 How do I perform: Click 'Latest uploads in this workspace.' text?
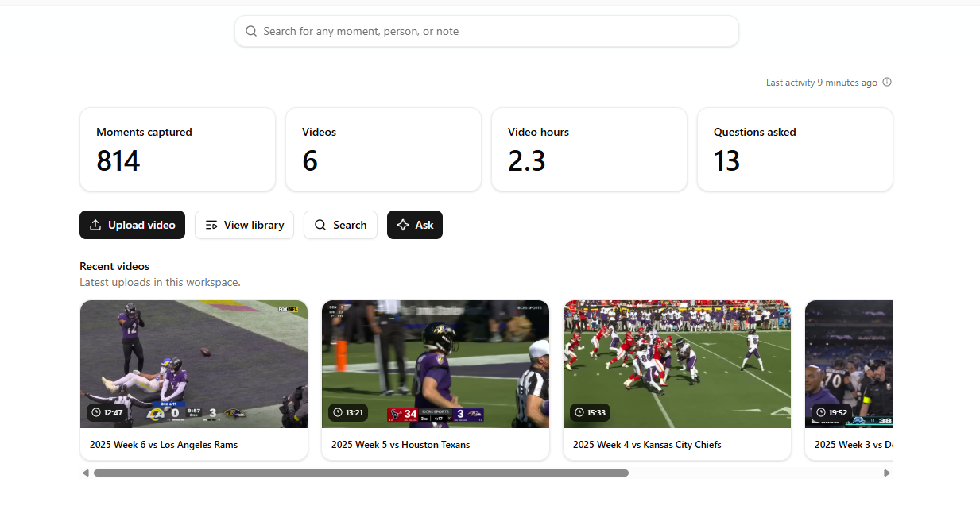point(160,282)
